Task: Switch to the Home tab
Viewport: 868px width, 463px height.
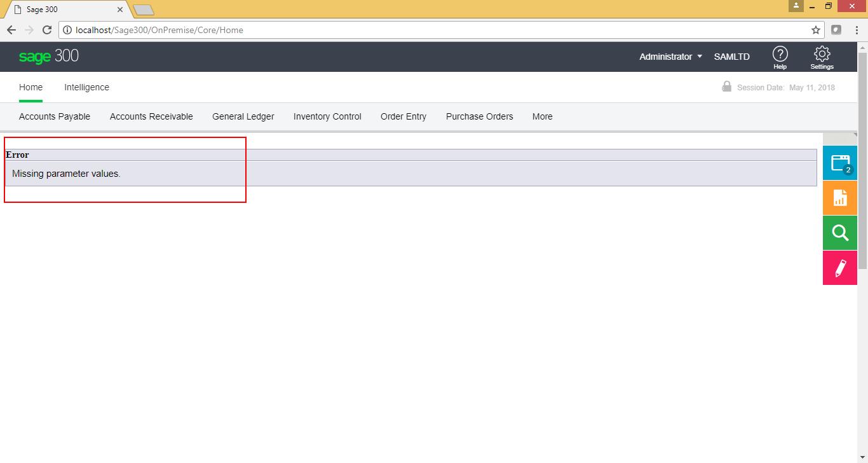Action: coord(31,87)
